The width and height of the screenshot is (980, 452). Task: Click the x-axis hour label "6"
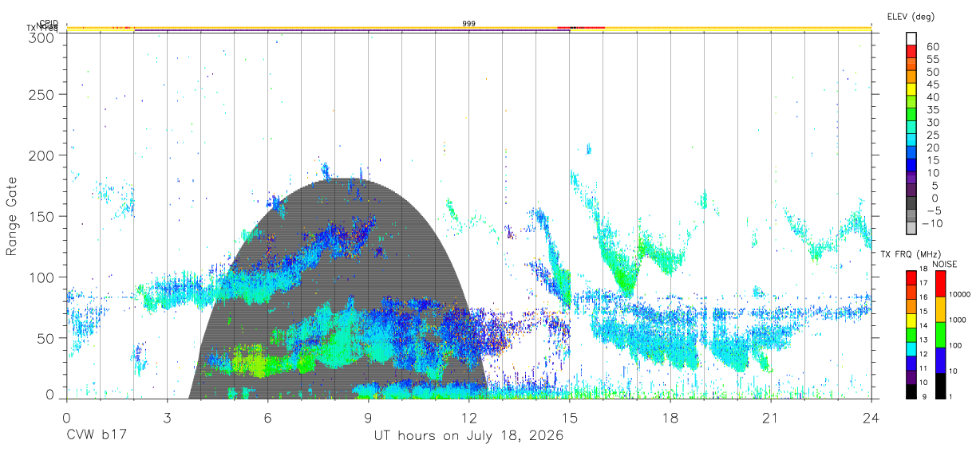tap(267, 417)
